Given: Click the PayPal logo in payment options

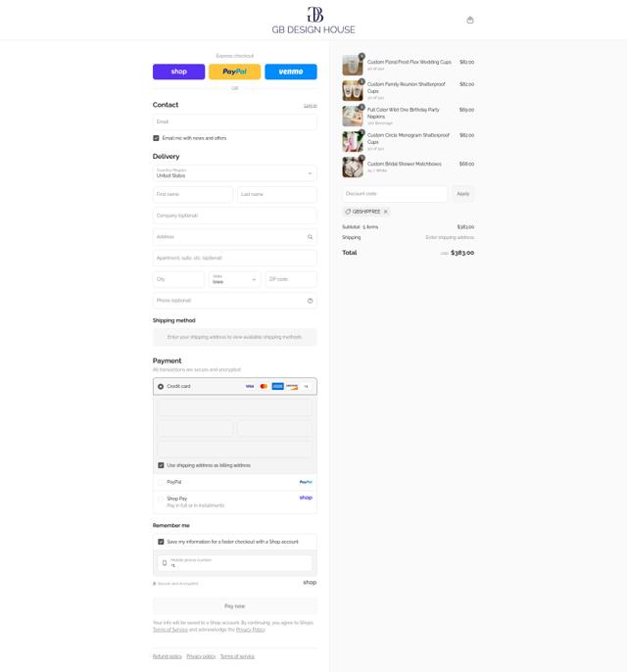Looking at the screenshot, I should click(x=306, y=482).
